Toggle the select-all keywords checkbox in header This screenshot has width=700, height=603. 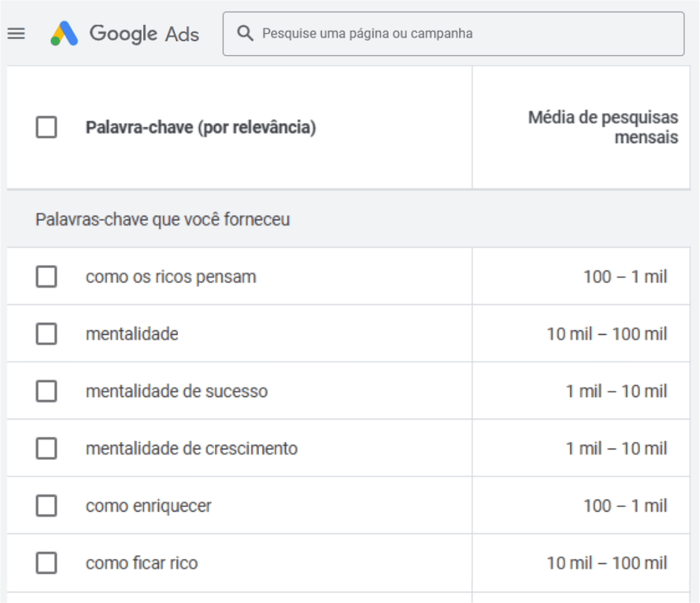[46, 127]
